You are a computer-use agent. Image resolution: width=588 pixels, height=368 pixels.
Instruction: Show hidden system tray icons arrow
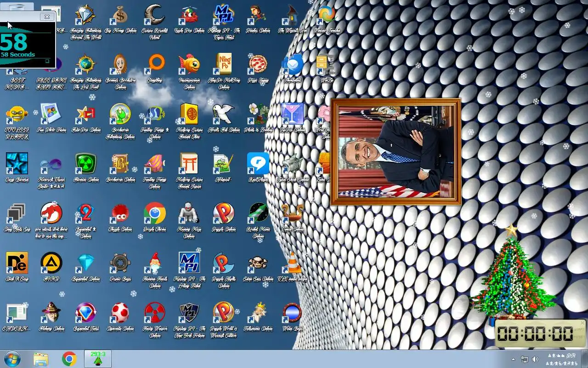(513, 359)
